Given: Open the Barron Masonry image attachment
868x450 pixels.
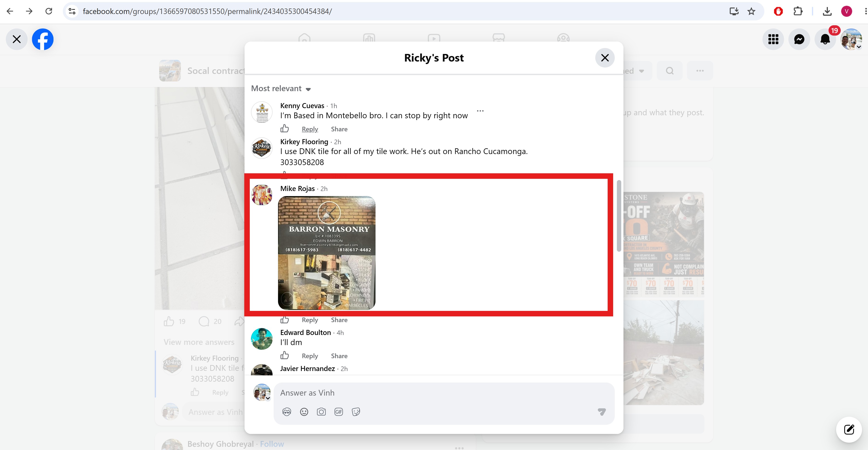Looking at the screenshot, I should 326,253.
